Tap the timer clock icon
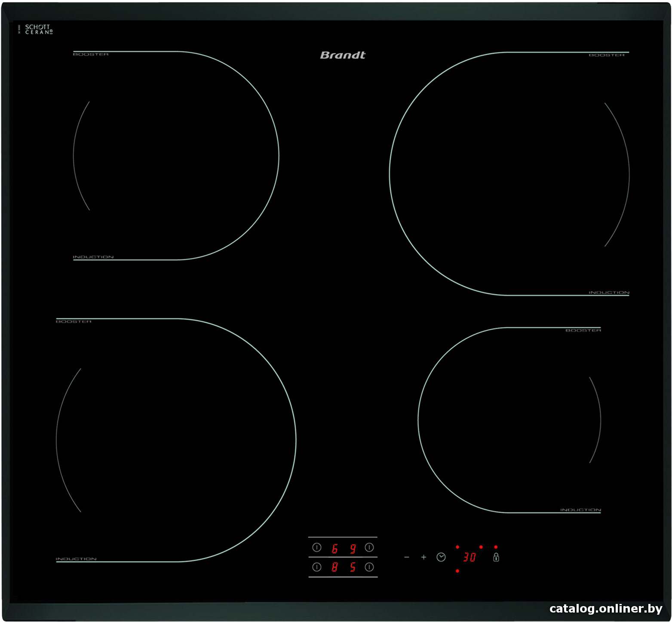672x622 pixels. [441, 557]
